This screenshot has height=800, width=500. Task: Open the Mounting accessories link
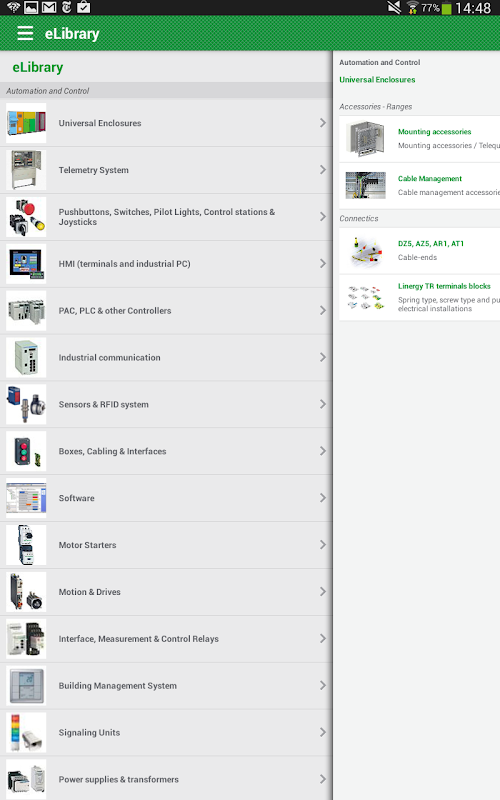coord(434,132)
